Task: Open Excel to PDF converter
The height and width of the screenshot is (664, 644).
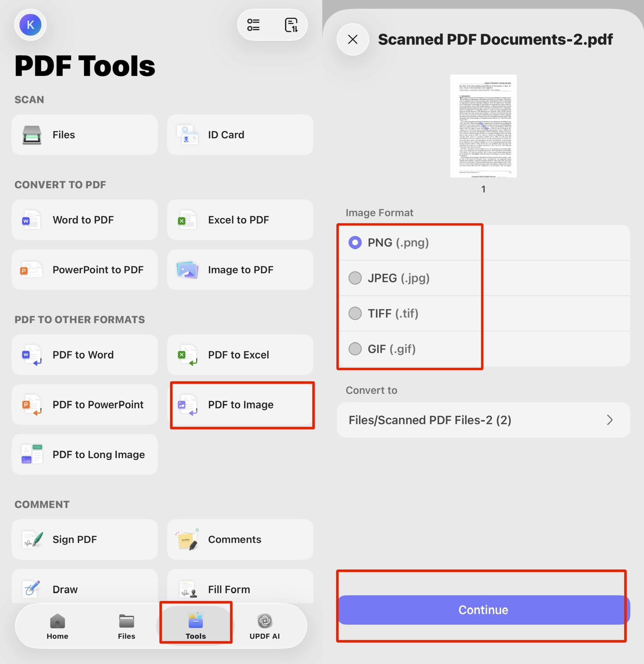Action: (x=240, y=220)
